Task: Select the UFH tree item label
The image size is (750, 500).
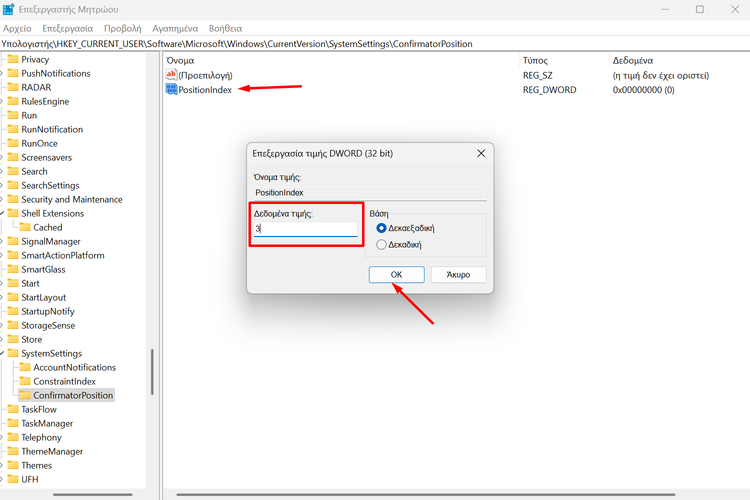Action: click(30, 479)
